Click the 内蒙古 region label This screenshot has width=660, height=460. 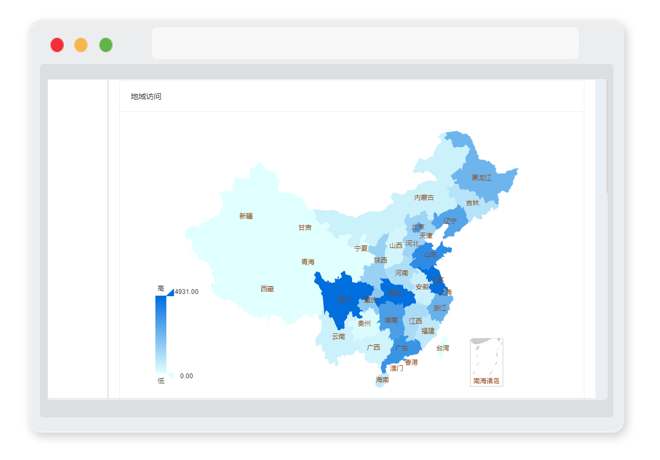(424, 197)
